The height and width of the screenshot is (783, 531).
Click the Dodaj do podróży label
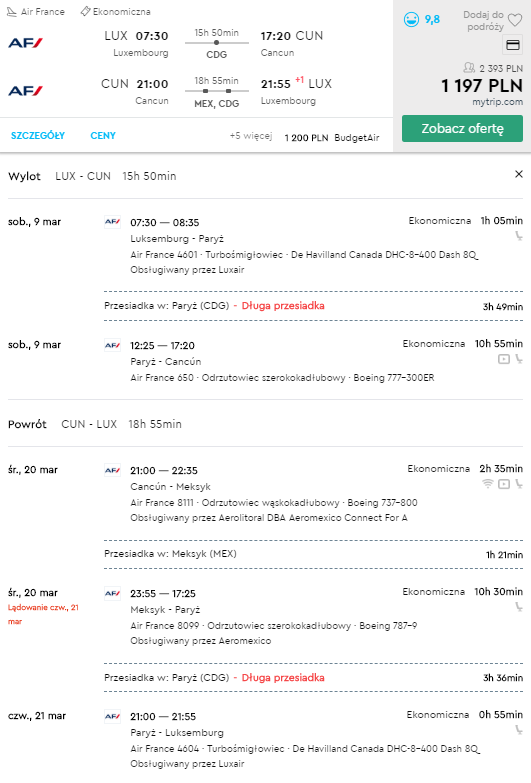(x=483, y=20)
